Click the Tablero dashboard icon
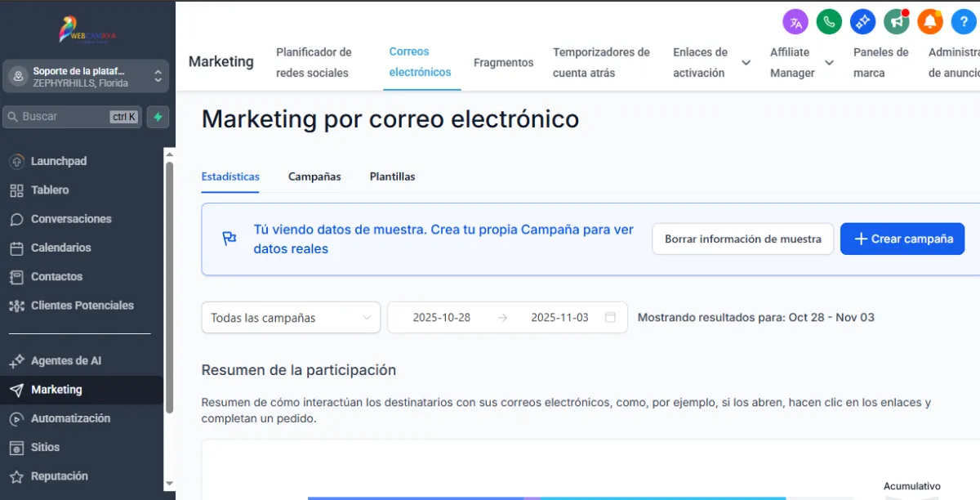980x500 pixels. point(16,190)
